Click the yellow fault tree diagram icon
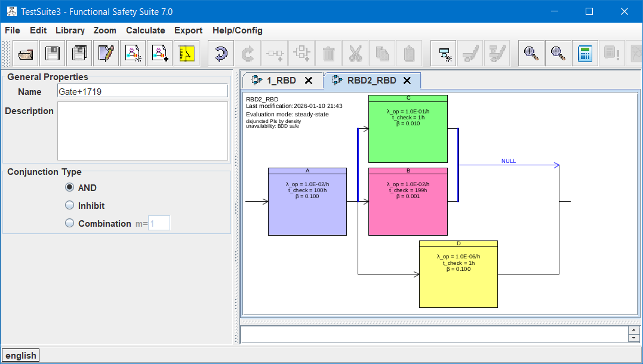 click(187, 54)
